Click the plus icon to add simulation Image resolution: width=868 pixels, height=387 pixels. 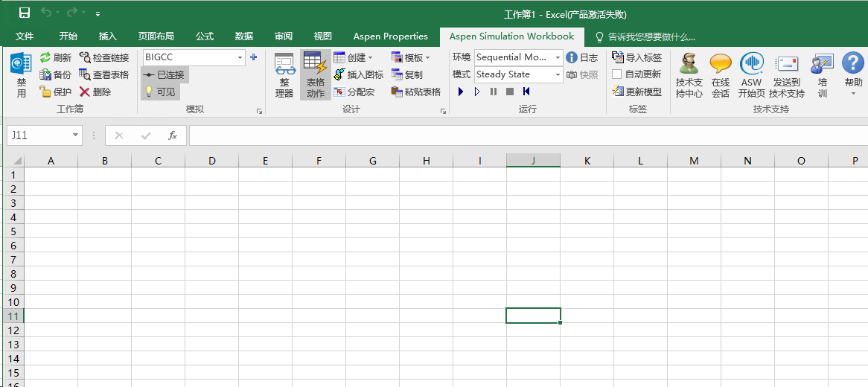tap(254, 57)
